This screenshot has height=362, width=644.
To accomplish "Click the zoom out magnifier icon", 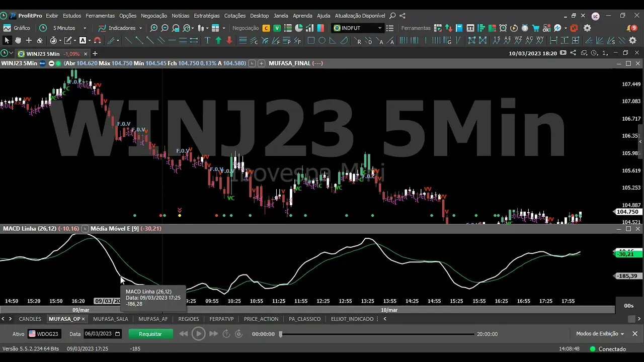I will point(166,28).
